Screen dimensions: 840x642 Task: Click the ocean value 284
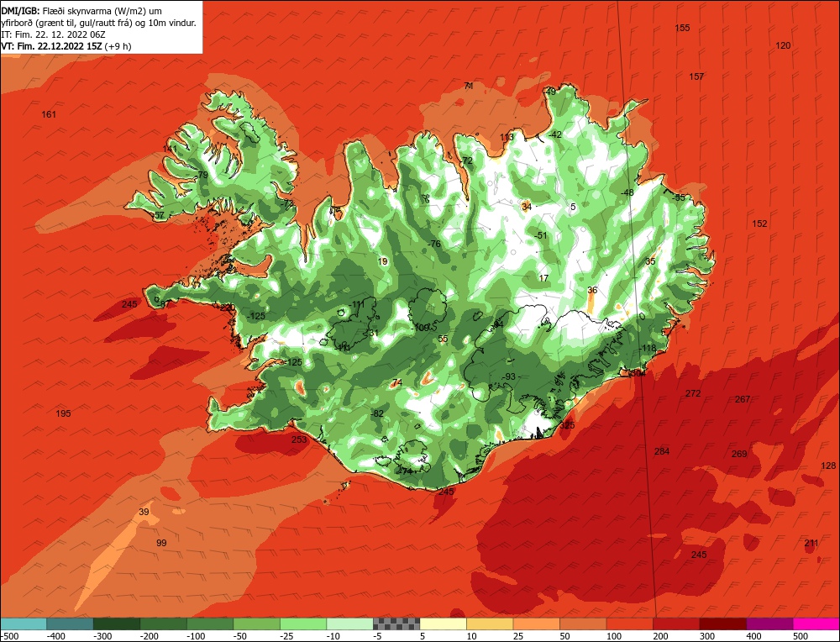click(x=662, y=451)
